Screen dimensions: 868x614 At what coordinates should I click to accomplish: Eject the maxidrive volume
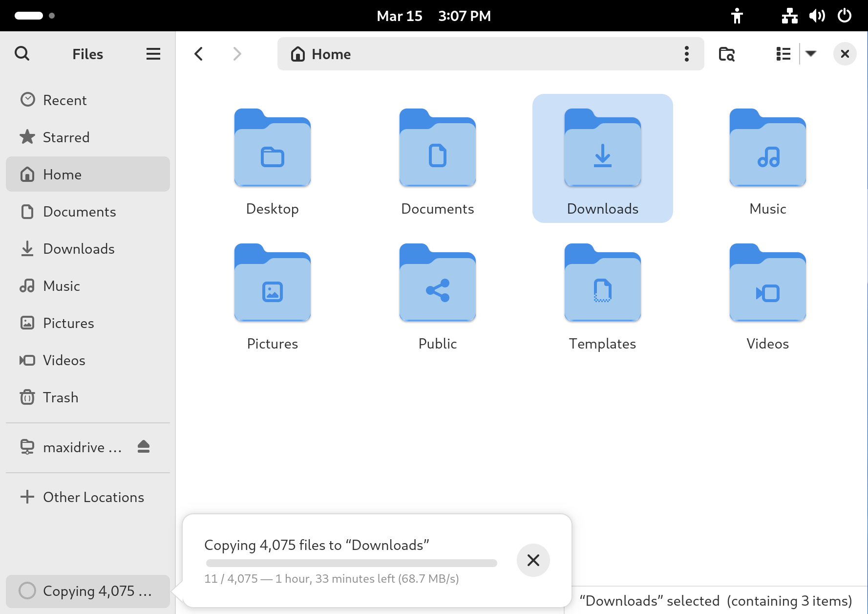click(x=143, y=447)
